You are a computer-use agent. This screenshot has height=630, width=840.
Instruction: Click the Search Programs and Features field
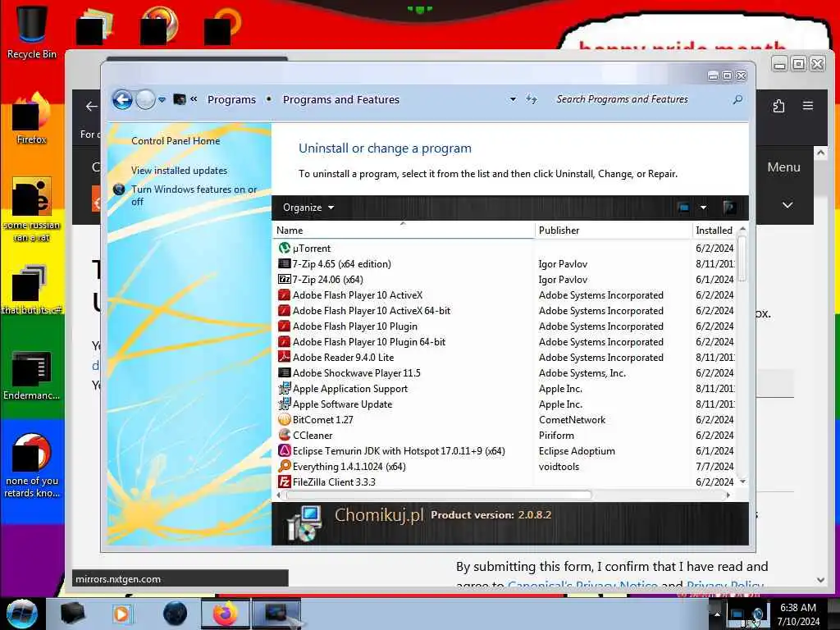click(x=641, y=99)
